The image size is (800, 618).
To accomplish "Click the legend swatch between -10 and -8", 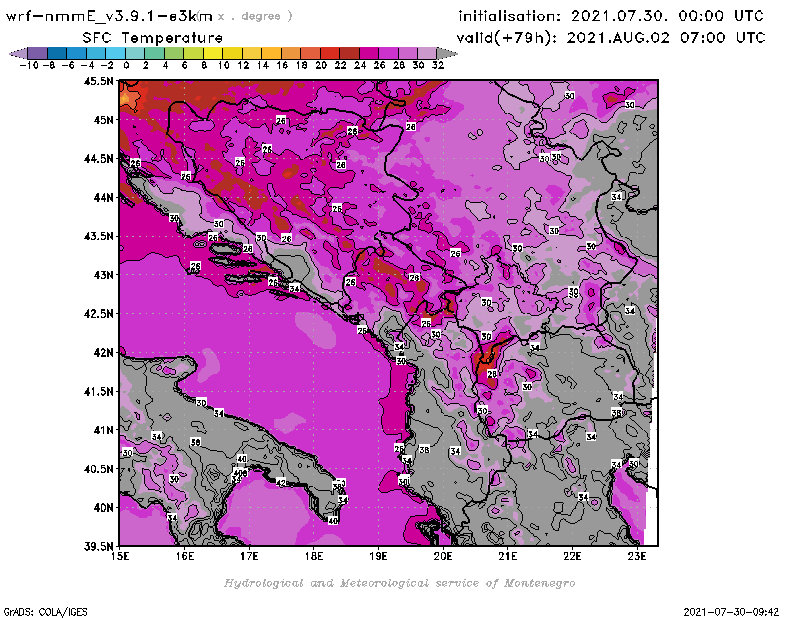I will click(38, 53).
